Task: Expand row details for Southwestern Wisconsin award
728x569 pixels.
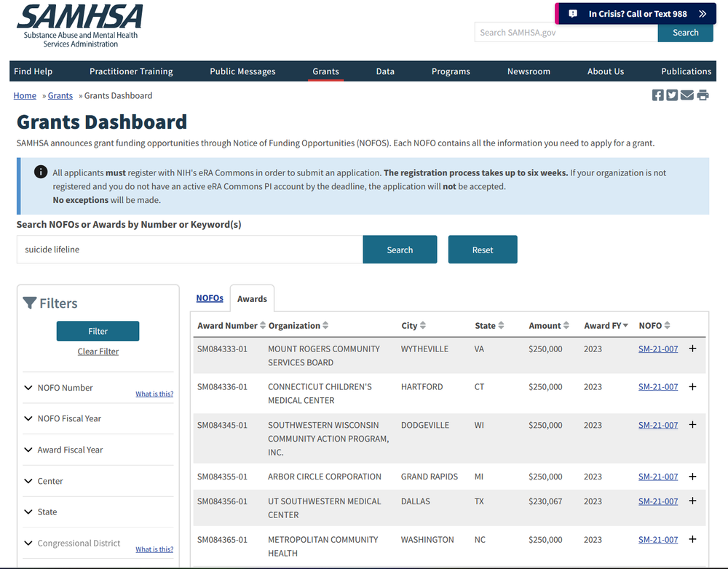Action: pyautogui.click(x=692, y=425)
